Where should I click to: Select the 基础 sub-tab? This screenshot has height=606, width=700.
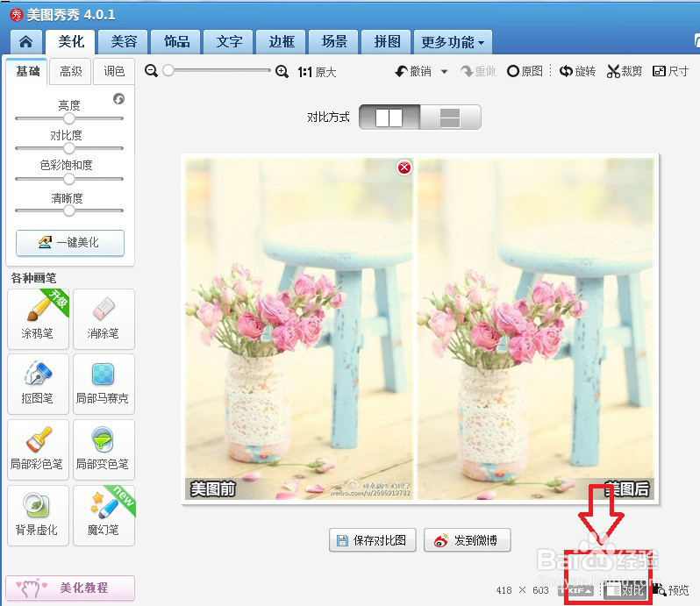tap(27, 71)
